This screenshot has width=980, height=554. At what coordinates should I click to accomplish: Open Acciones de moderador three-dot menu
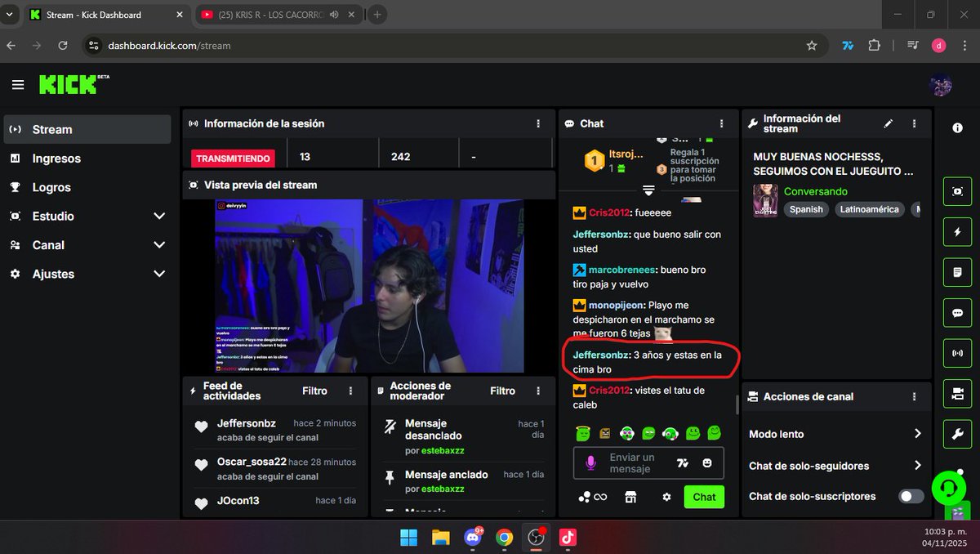click(x=537, y=391)
